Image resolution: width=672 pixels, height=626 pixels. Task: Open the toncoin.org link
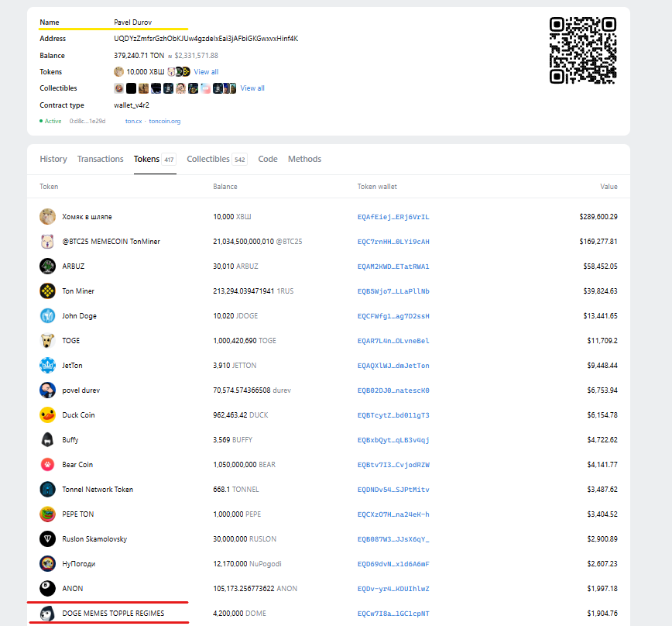(x=165, y=122)
